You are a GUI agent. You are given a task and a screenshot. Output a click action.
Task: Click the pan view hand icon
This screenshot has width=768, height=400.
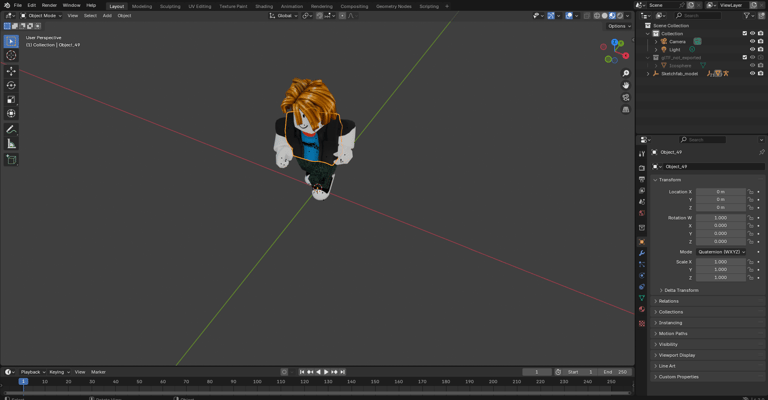(625, 85)
